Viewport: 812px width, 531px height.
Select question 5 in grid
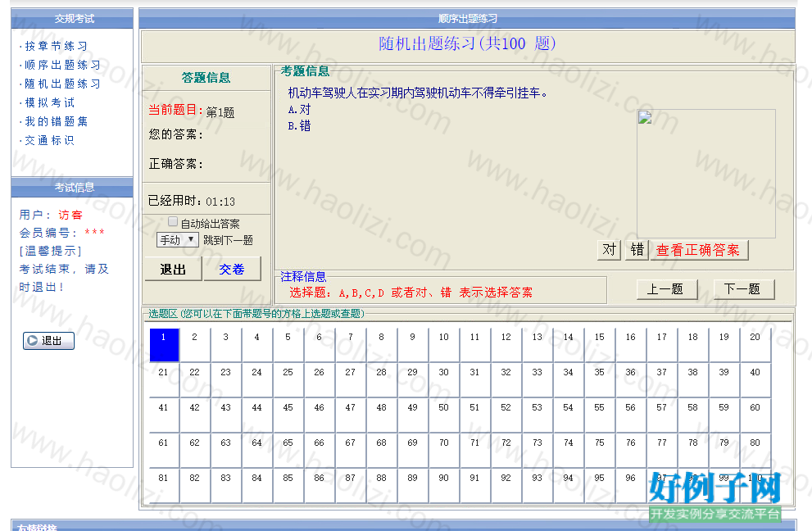[x=288, y=344]
